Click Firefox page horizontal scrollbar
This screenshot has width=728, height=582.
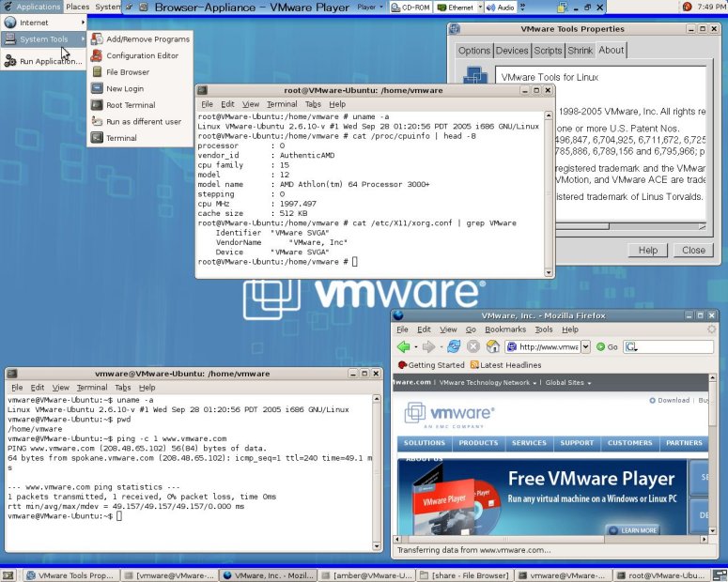pyautogui.click(x=506, y=540)
